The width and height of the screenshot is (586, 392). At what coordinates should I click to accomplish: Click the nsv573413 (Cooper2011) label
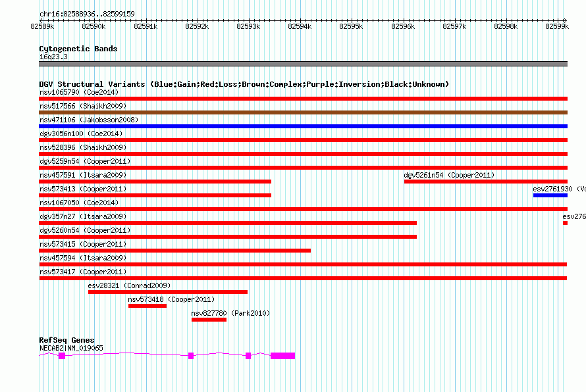click(83, 189)
